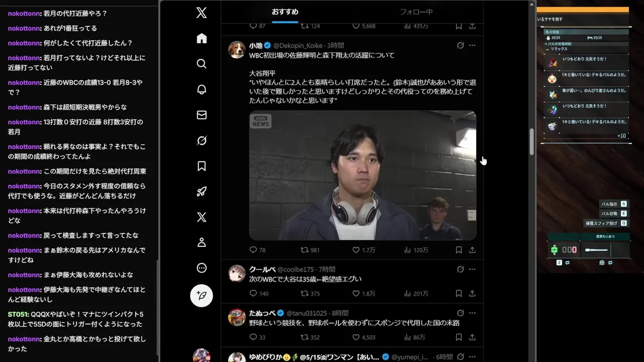Open the @Dekopin_Koike profile link
This screenshot has width=644, height=362.
pyautogui.click(x=298, y=46)
